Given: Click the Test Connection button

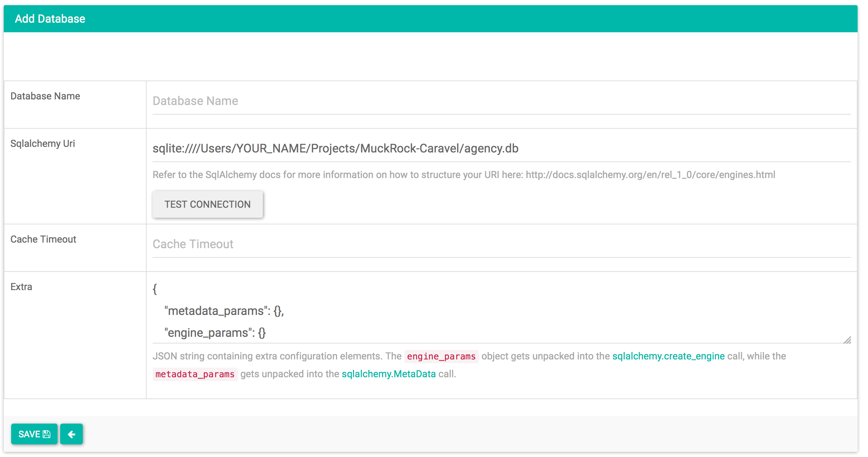Looking at the screenshot, I should point(208,204).
